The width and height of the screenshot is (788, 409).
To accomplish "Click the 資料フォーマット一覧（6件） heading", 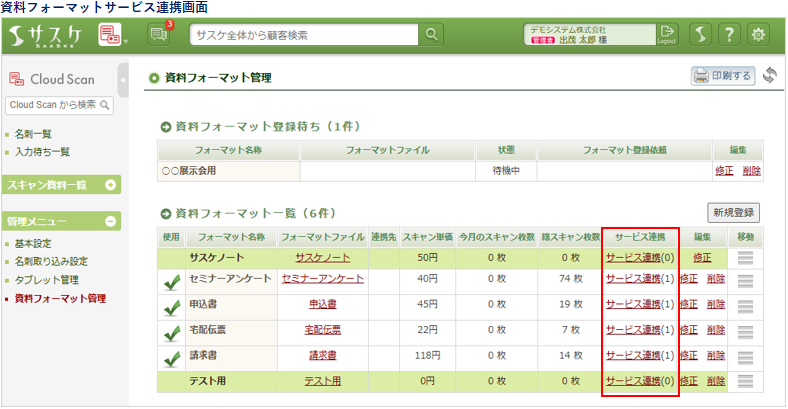I will (x=256, y=214).
